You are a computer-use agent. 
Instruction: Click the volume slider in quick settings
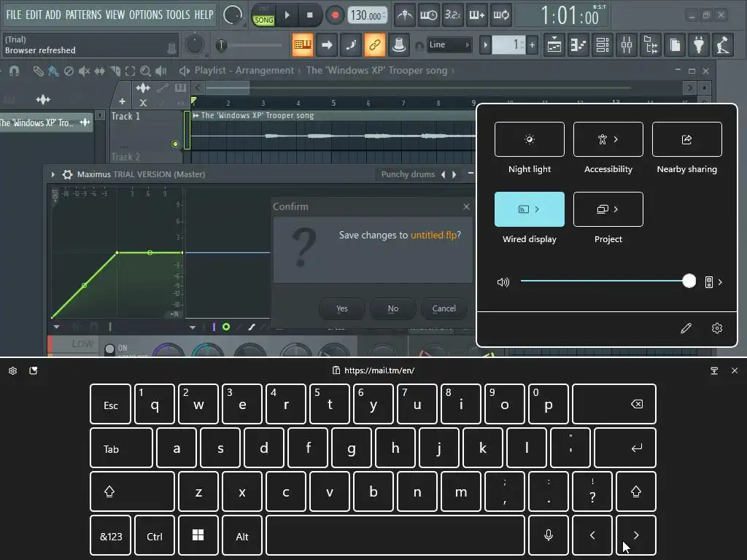(608, 281)
